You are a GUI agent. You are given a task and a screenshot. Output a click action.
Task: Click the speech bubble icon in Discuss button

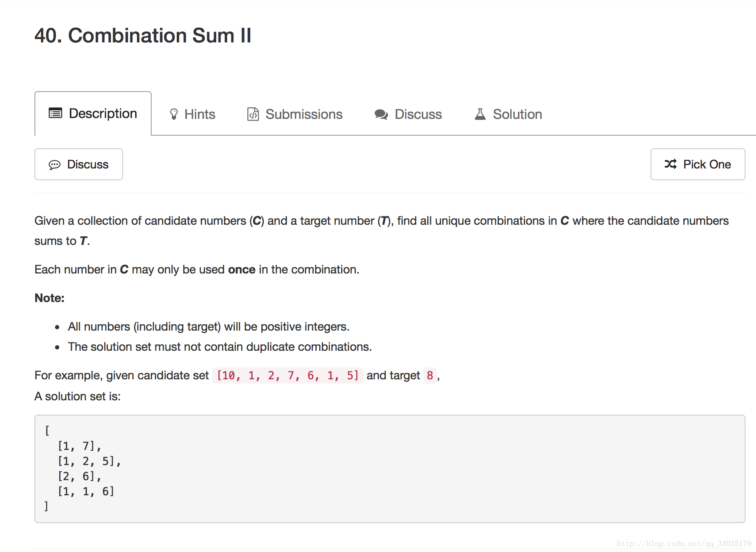pos(55,165)
